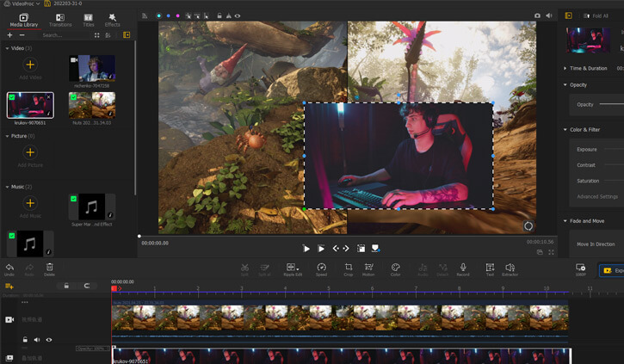624x364 pixels.
Task: Collapse the Video group in the media library
Action: [x=6, y=48]
